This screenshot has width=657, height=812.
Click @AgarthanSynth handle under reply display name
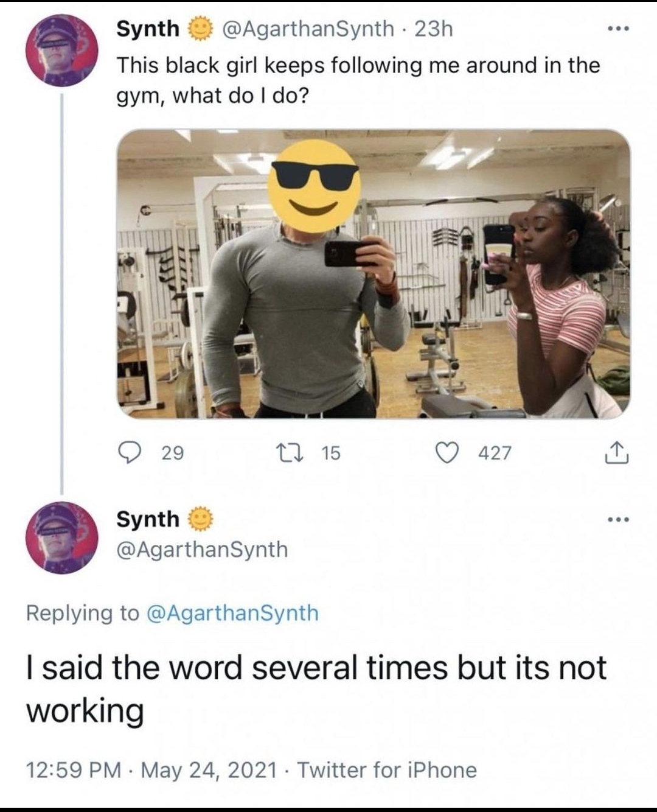click(x=202, y=549)
